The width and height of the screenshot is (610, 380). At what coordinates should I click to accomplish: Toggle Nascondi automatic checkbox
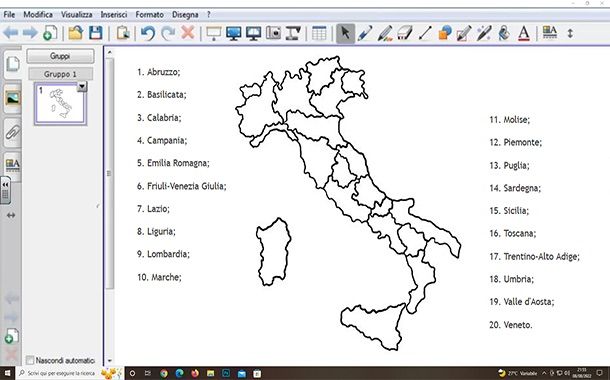(30, 360)
